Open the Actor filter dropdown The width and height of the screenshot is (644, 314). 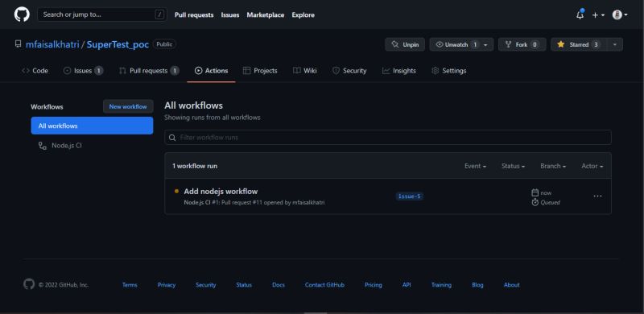pos(592,166)
